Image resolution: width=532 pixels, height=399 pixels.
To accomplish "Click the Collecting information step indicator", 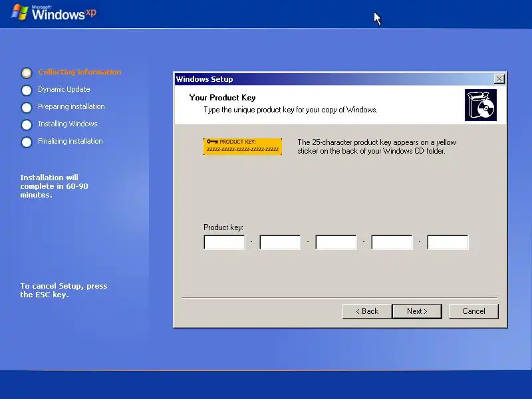I will tap(27, 72).
